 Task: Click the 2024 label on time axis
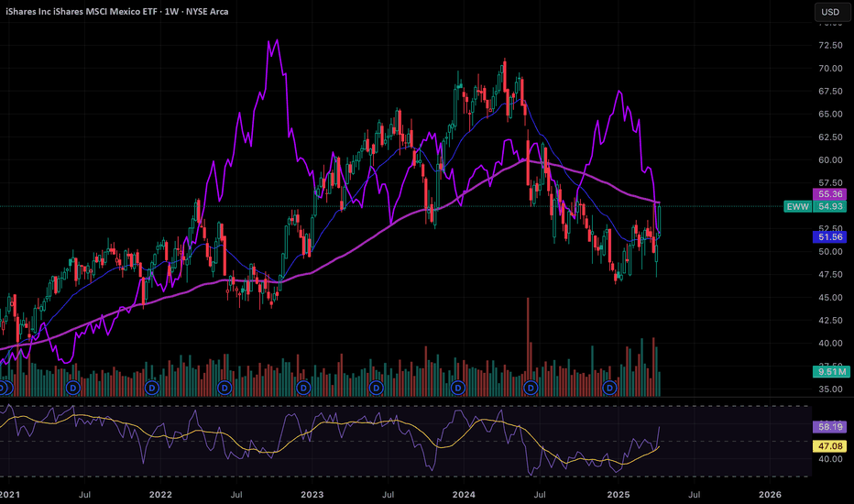point(464,495)
